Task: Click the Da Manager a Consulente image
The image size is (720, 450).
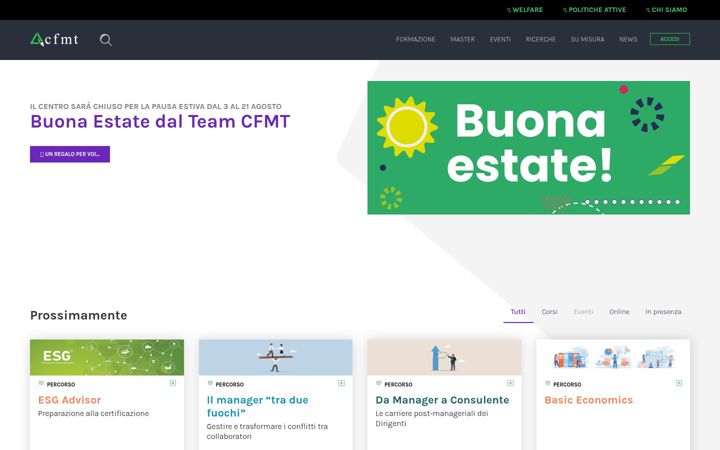Action: coord(444,357)
